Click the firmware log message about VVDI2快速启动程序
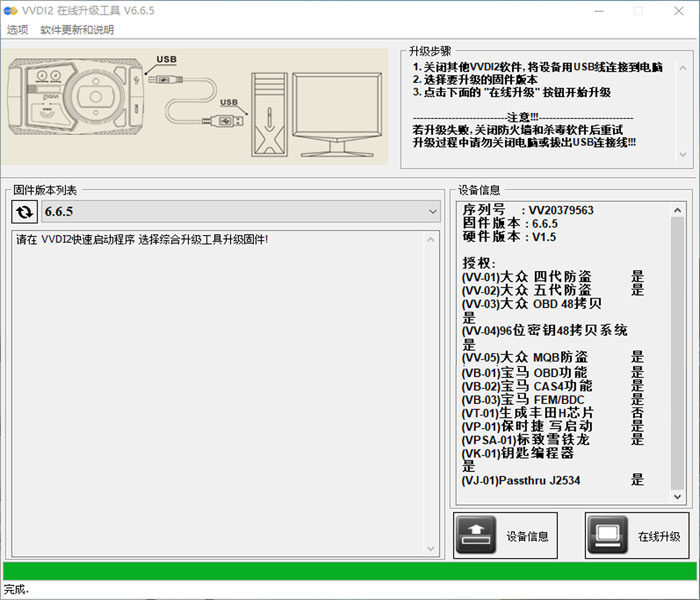Image resolution: width=700 pixels, height=600 pixels. (142, 240)
